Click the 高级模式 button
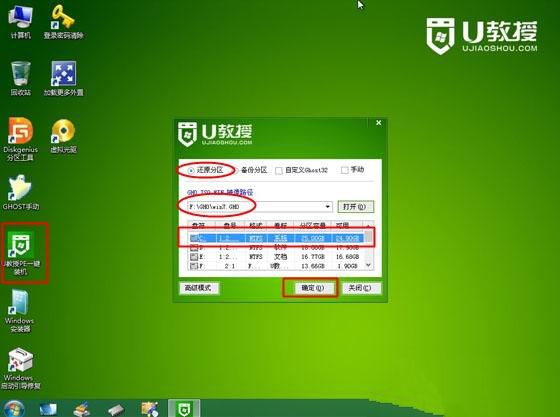The width and height of the screenshot is (560, 417). 199,288
